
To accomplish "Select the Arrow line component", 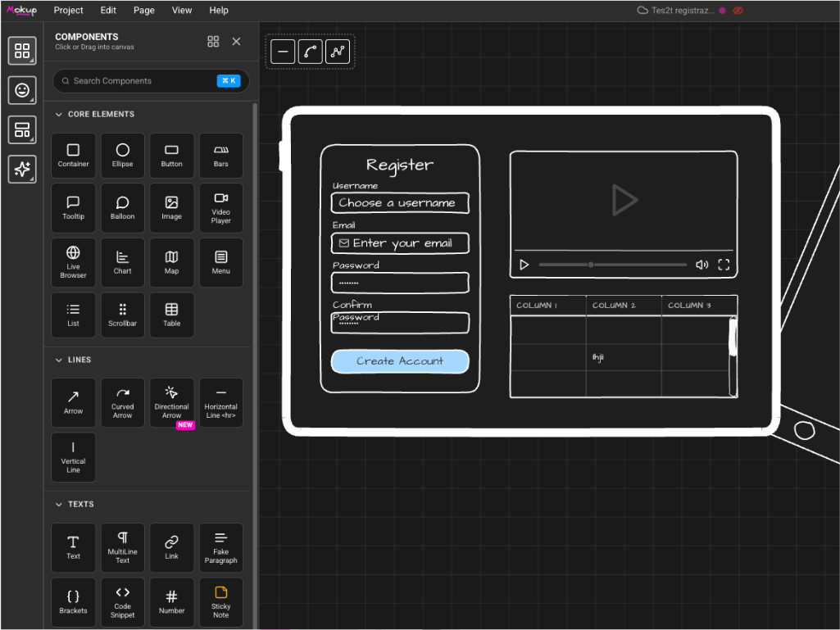I will tap(74, 402).
